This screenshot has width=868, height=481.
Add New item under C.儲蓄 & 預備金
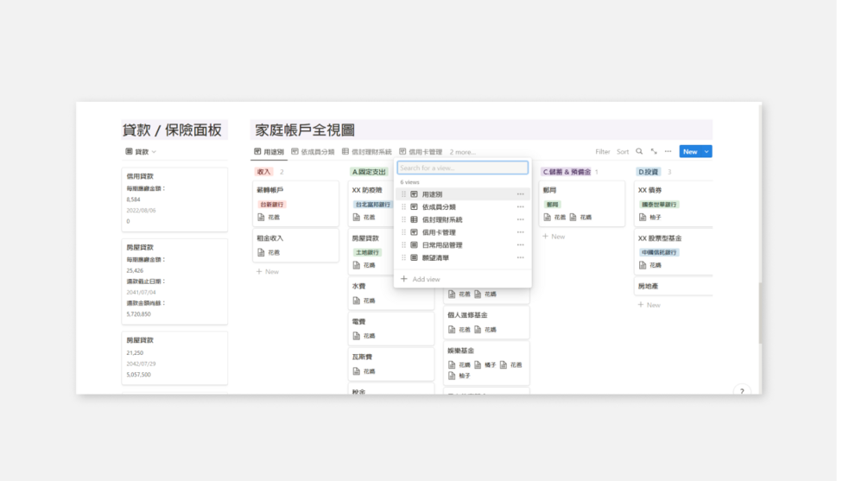(554, 237)
